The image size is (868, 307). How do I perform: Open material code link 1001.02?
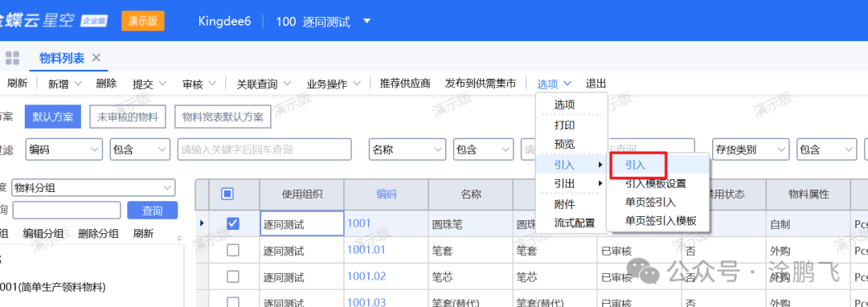[366, 276]
